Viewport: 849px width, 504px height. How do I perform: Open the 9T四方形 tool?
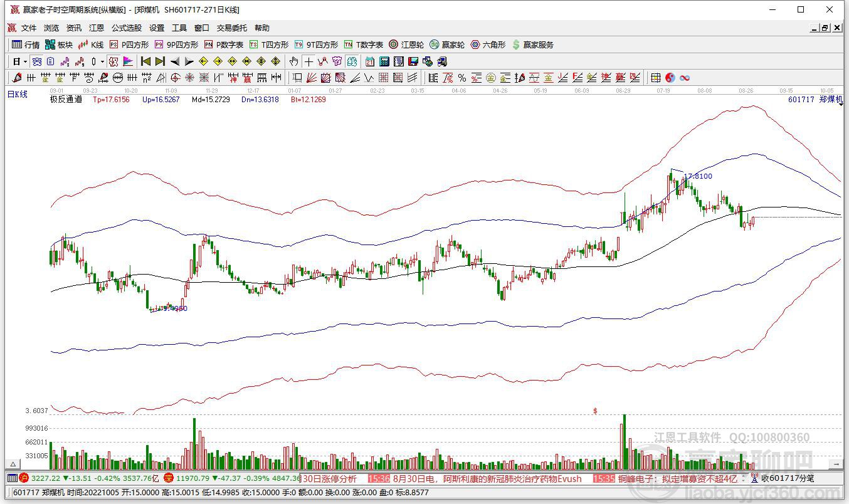coord(316,45)
